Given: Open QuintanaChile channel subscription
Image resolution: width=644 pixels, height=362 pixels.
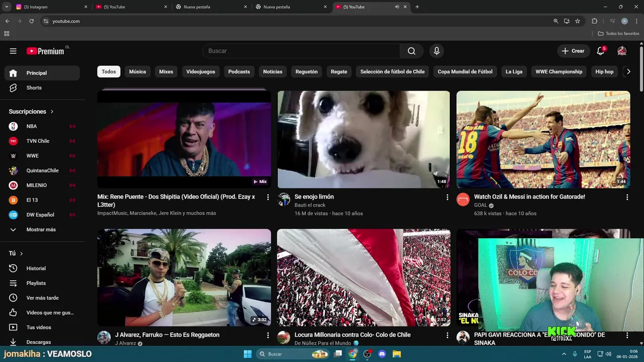Looking at the screenshot, I should pos(42,170).
